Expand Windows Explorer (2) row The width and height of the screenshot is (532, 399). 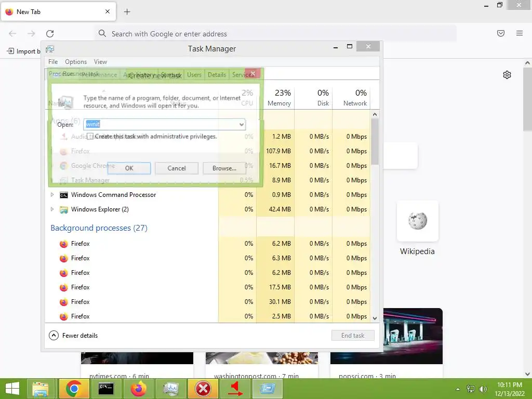[52, 209]
